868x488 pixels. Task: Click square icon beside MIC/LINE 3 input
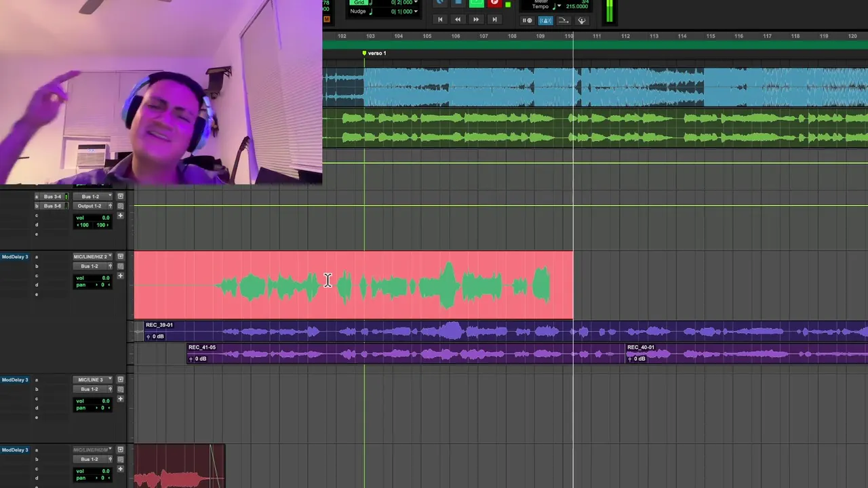click(x=120, y=380)
